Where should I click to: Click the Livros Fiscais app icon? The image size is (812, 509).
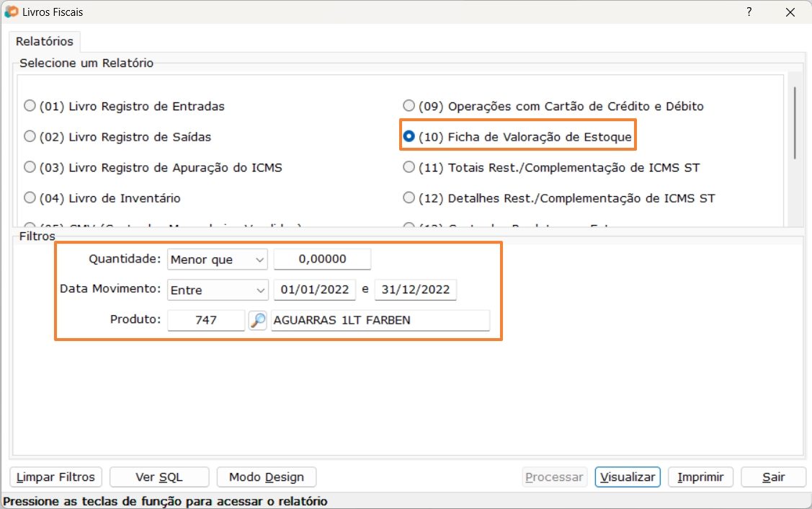tap(12, 12)
